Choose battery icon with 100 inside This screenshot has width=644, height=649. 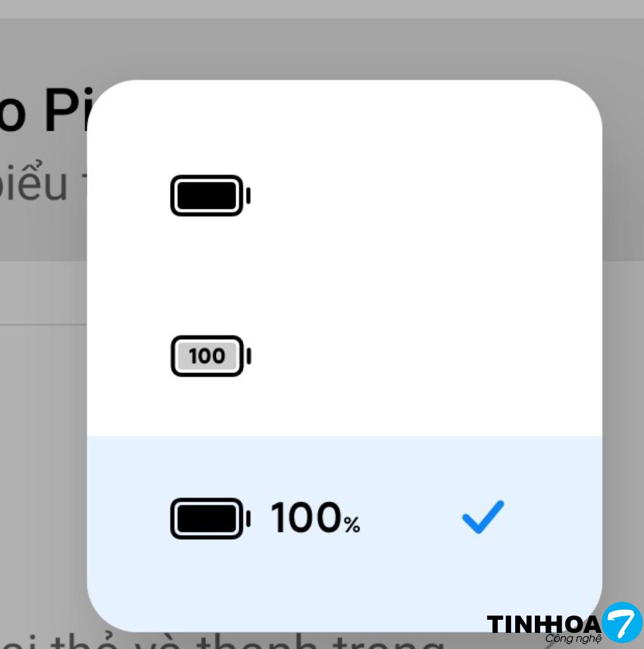[x=210, y=356]
